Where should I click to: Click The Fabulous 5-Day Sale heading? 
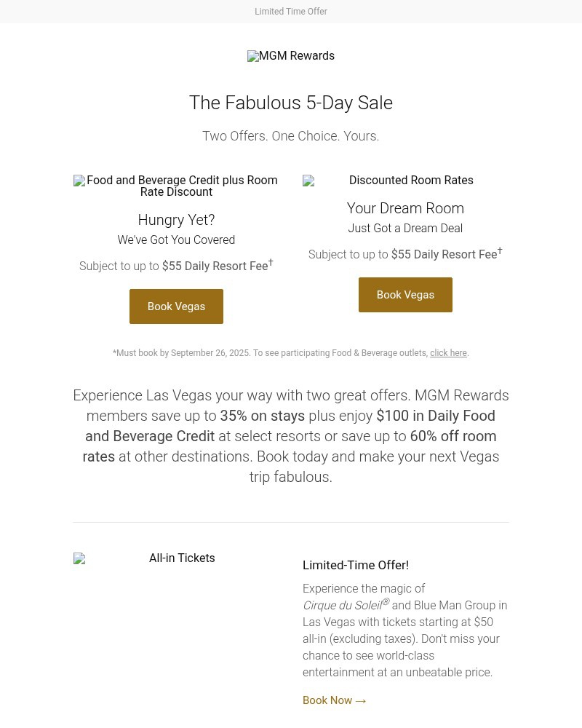click(x=290, y=103)
